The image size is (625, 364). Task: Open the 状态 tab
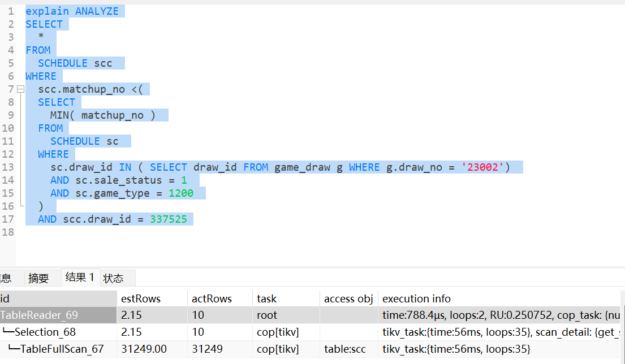tap(114, 278)
